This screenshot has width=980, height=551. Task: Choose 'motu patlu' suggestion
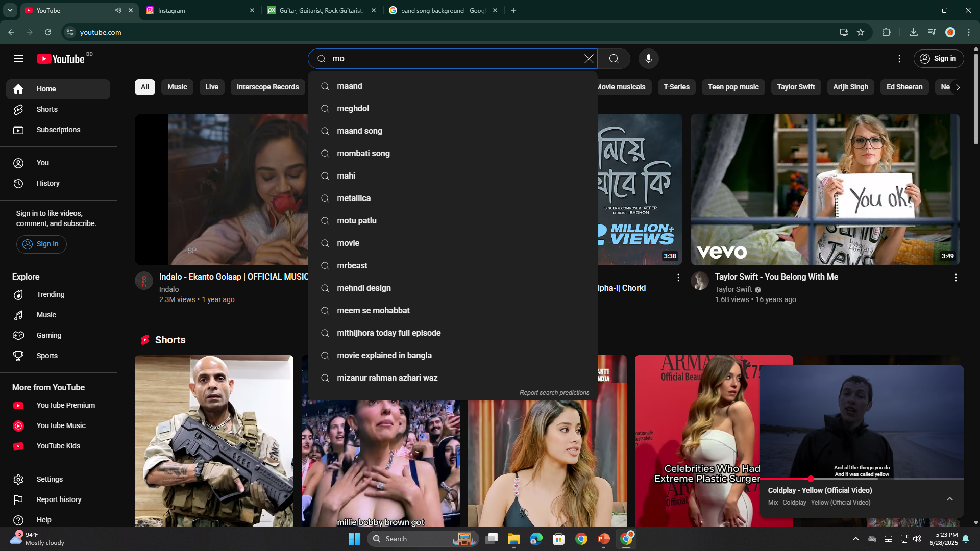tap(452, 221)
